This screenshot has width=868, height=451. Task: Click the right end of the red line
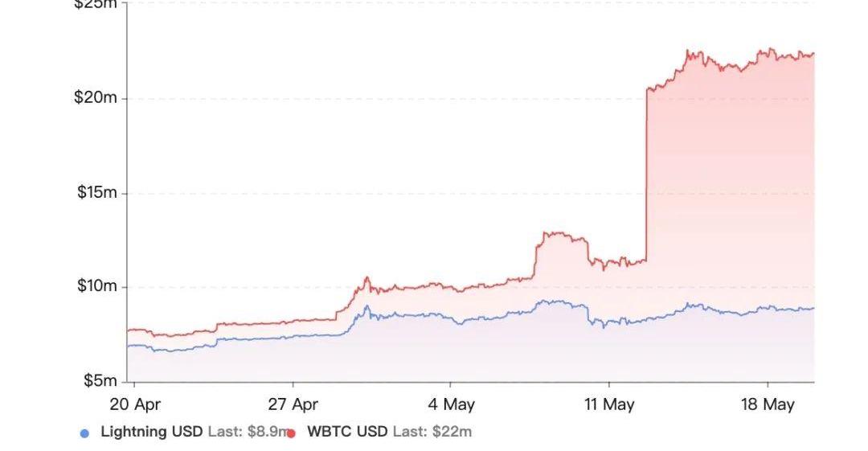(813, 55)
